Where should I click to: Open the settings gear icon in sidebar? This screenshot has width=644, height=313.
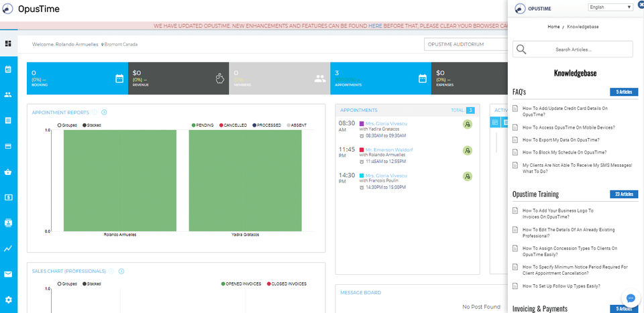pos(8,300)
